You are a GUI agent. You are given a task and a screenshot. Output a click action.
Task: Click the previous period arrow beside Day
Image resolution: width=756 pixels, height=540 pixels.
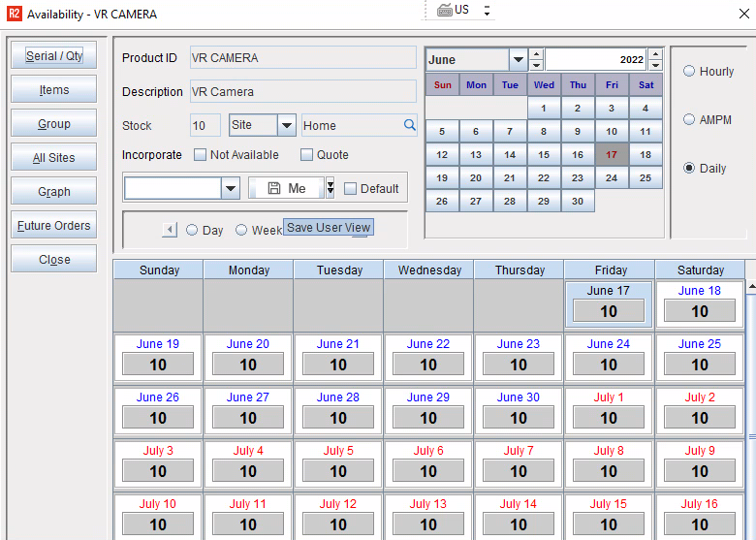pyautogui.click(x=170, y=230)
